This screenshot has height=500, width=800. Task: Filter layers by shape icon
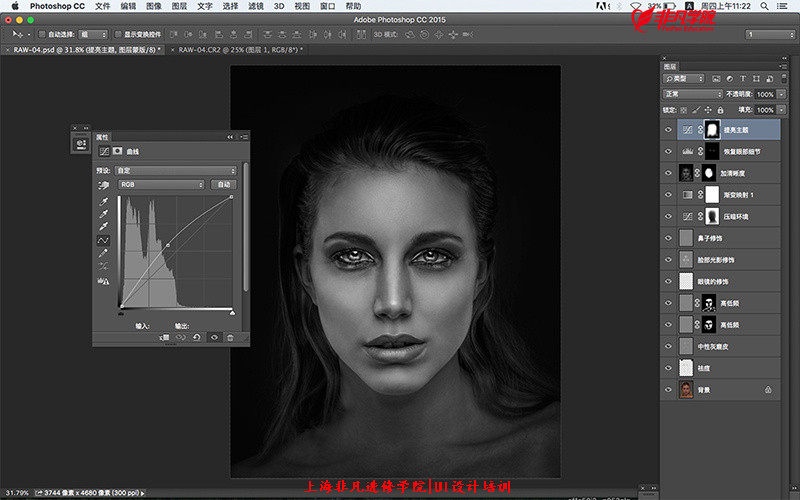point(756,79)
